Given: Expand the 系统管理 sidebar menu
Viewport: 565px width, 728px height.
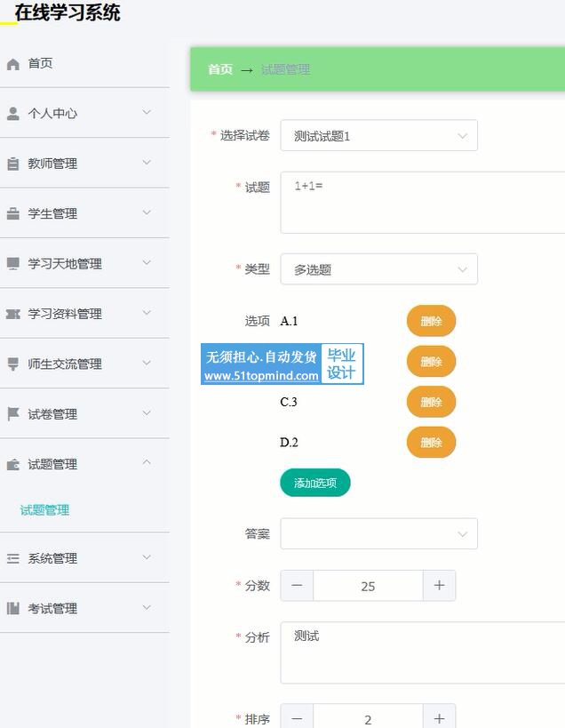Looking at the screenshot, I should click(x=84, y=558).
